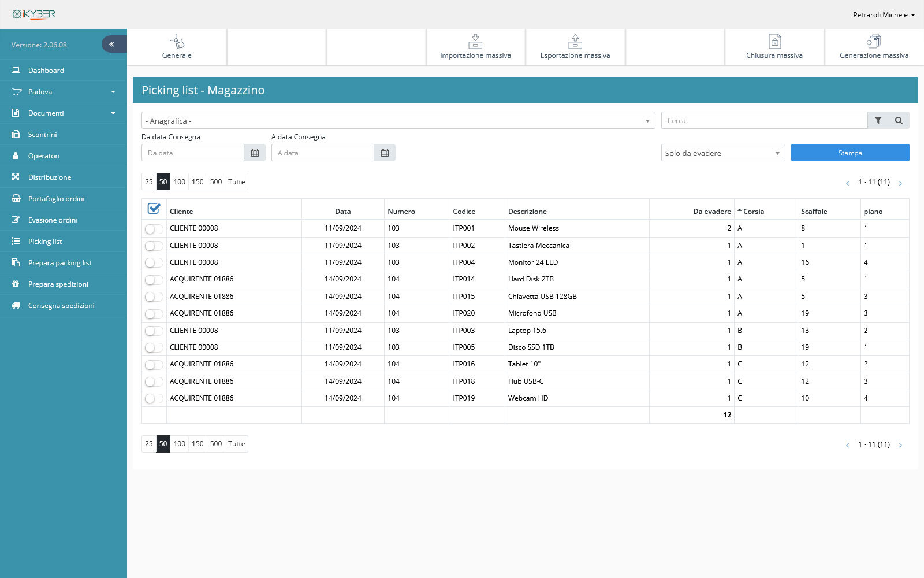Click the iKYBER logo
The height and width of the screenshot is (578, 924).
click(x=33, y=14)
